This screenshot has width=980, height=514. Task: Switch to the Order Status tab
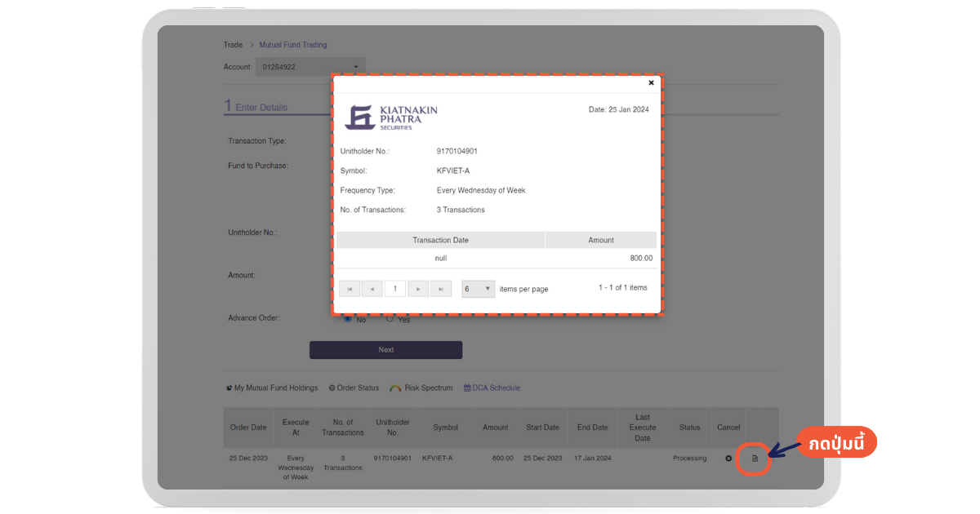pos(354,388)
